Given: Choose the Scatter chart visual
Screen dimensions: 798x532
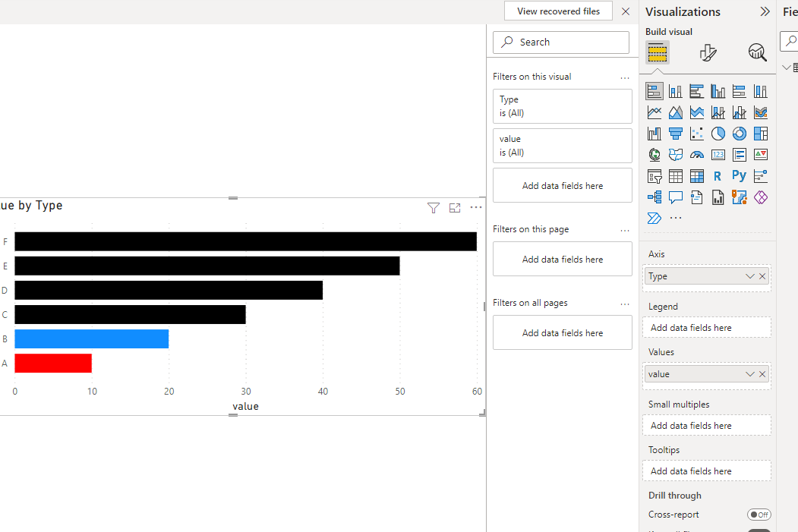Looking at the screenshot, I should pos(697,134).
